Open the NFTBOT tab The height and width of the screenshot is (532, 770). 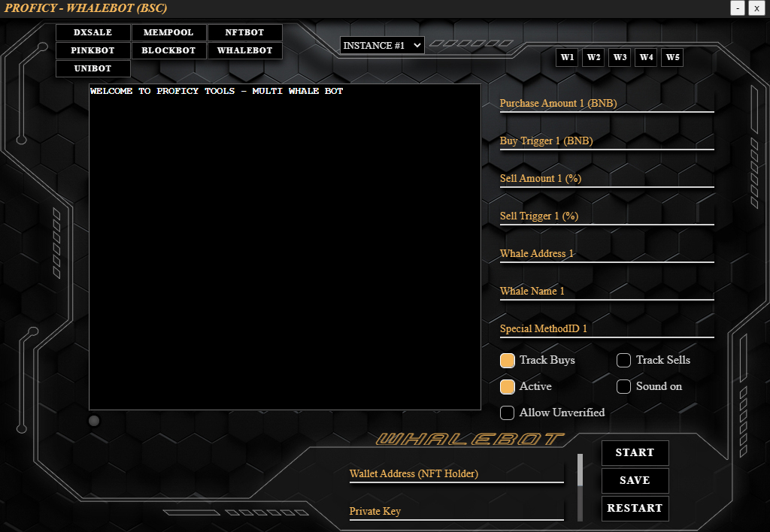pos(244,32)
